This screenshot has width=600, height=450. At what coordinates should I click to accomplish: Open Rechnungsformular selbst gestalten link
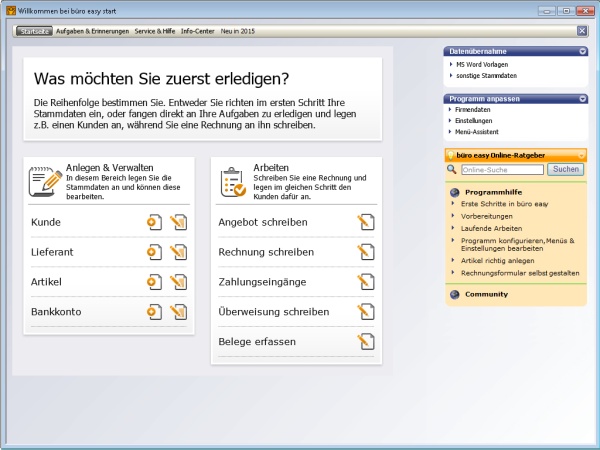[x=520, y=273]
